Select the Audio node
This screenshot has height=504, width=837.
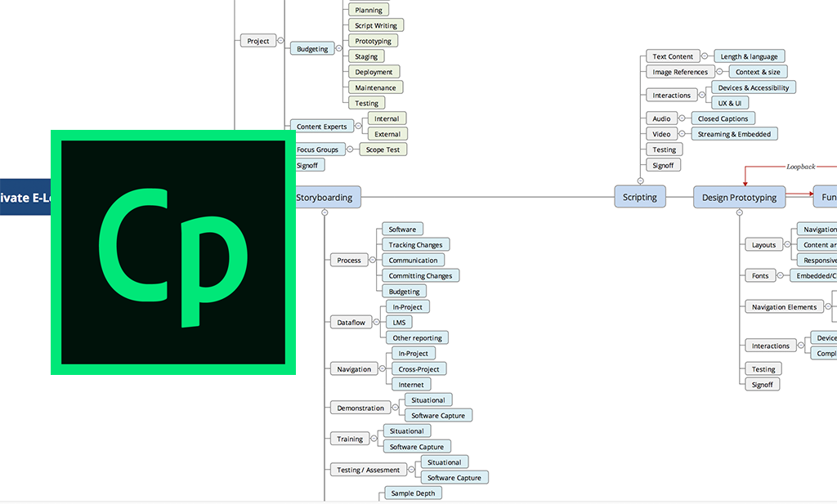(661, 118)
